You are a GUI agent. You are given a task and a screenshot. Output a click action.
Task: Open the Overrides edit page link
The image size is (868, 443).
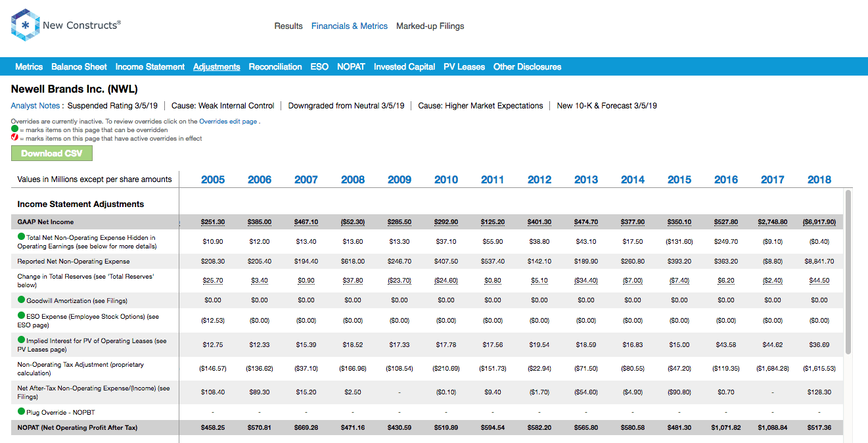pos(228,122)
